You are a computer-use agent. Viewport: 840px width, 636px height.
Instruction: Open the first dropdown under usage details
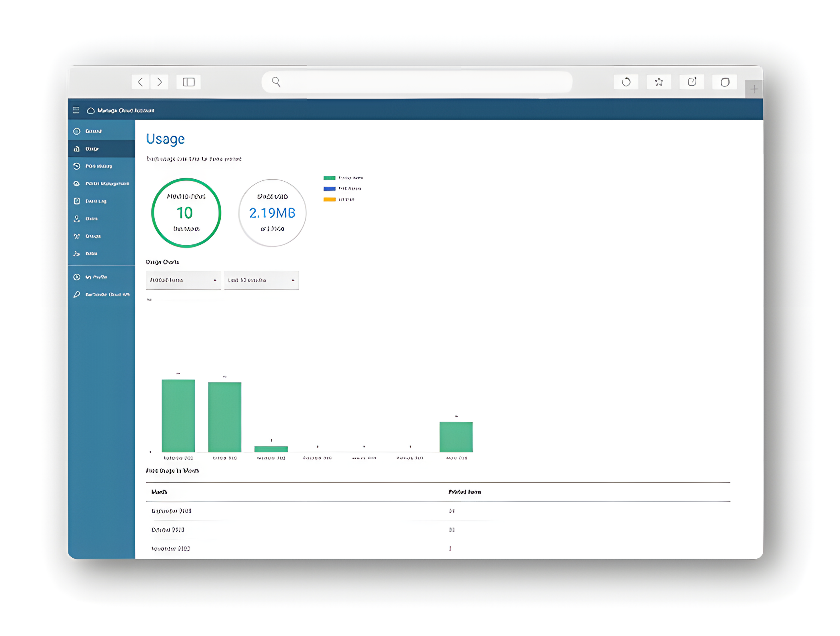click(x=183, y=280)
